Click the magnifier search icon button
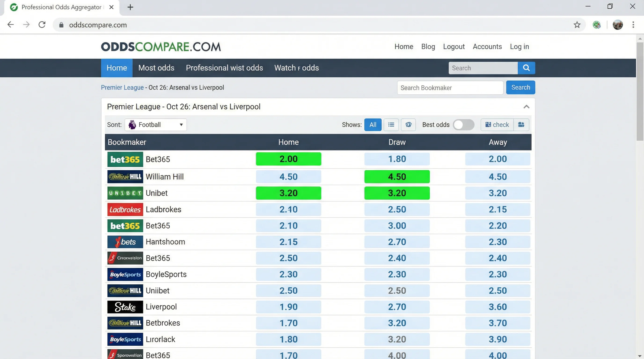The width and height of the screenshot is (644, 359). click(526, 68)
